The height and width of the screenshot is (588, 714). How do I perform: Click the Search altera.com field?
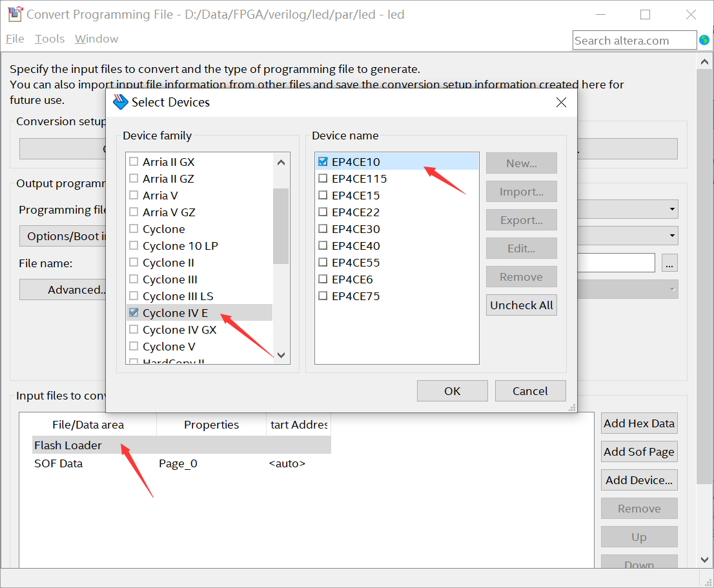(x=635, y=40)
